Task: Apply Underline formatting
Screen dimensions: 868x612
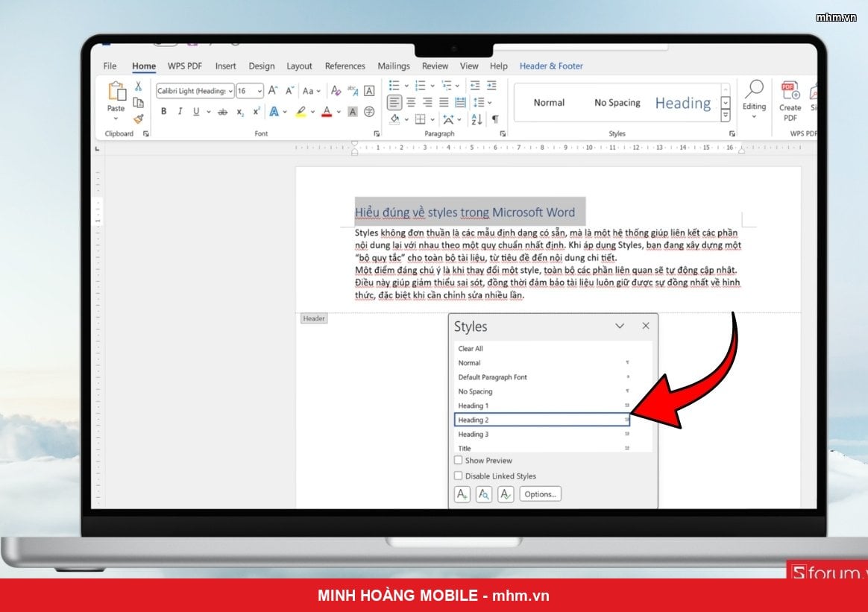Action: pos(196,111)
